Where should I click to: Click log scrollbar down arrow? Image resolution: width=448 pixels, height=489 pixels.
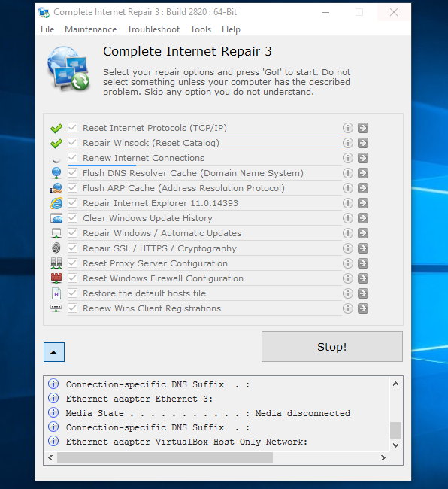[x=395, y=445]
